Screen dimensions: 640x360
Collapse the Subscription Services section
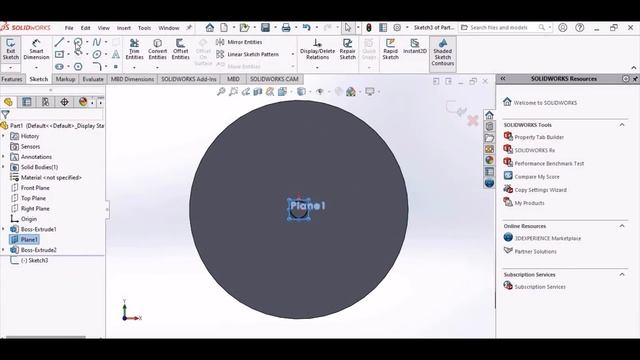pyautogui.click(x=622, y=274)
